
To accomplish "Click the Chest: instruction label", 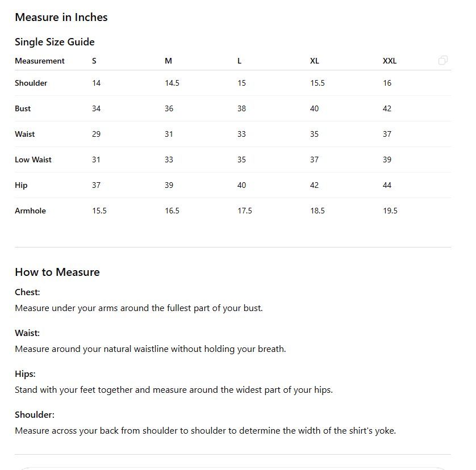I will click(27, 292).
